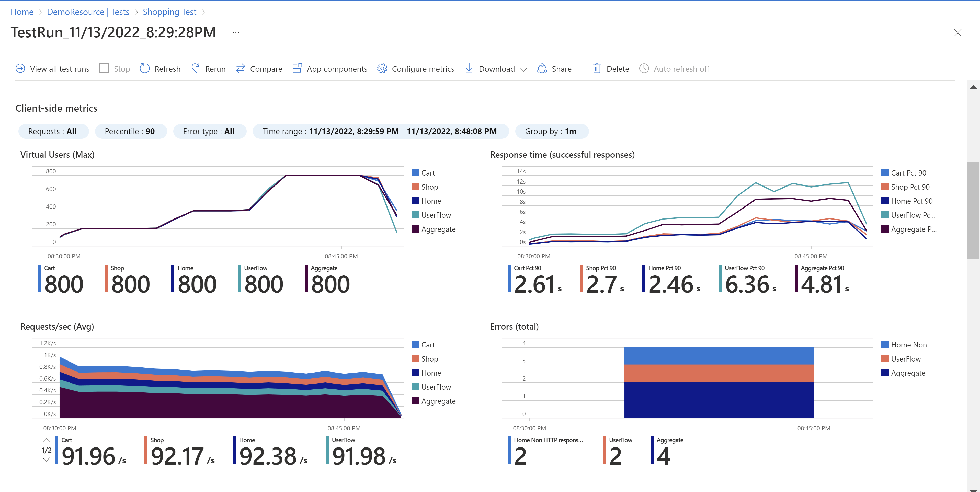The height and width of the screenshot is (492, 980).
Task: Click the Rerun icon in toolbar
Action: tap(196, 69)
